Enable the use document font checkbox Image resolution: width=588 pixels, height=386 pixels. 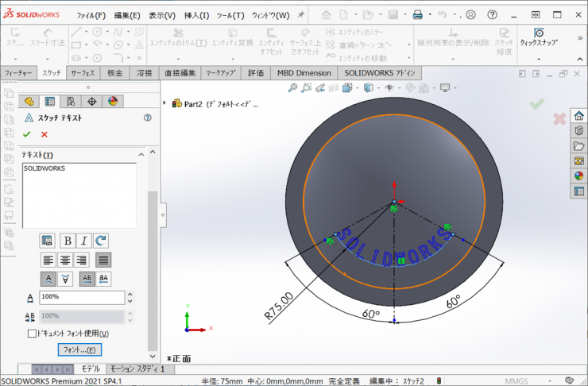(32, 334)
